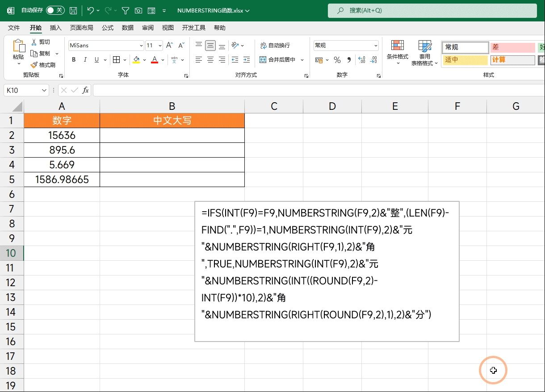The height and width of the screenshot is (392, 545).
Task: Click the percent style icon
Action: point(337,60)
